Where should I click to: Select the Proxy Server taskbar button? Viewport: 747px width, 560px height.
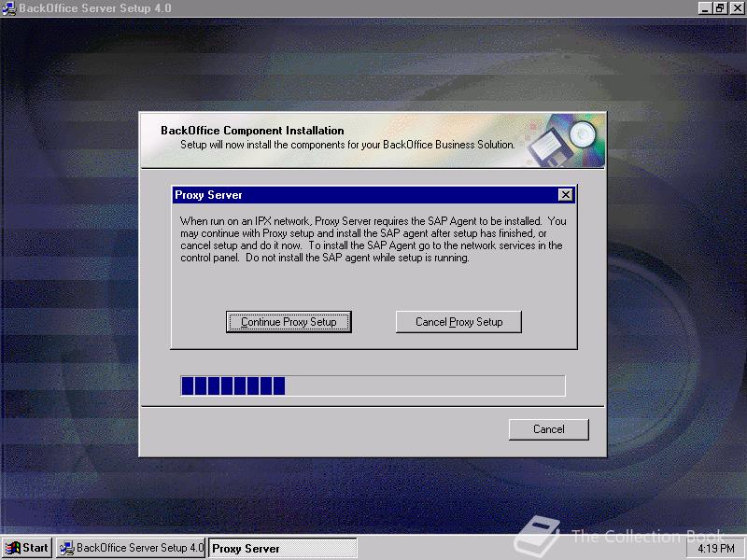283,548
